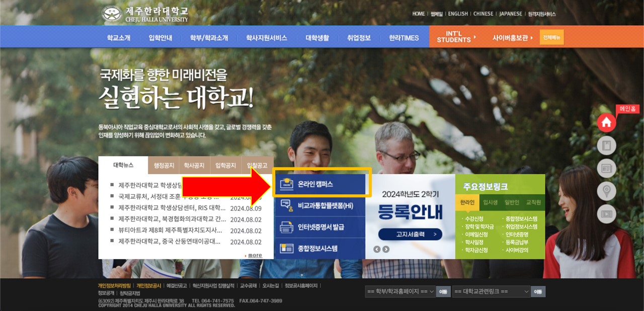
Task: Click the 고지서출력 button on the banner
Action: 411,234
